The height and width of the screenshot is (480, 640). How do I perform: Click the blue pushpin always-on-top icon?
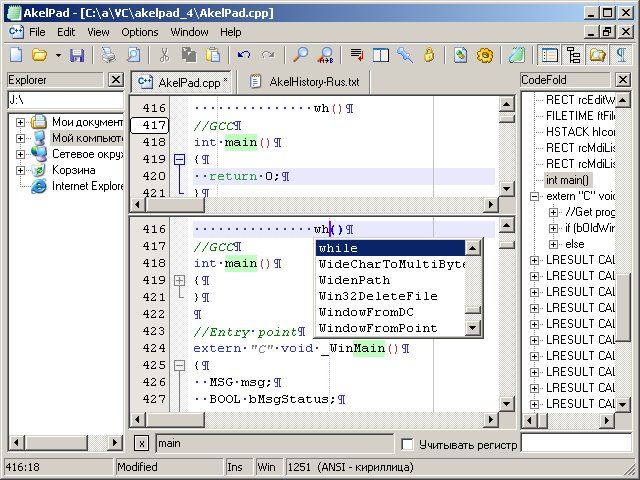[405, 55]
